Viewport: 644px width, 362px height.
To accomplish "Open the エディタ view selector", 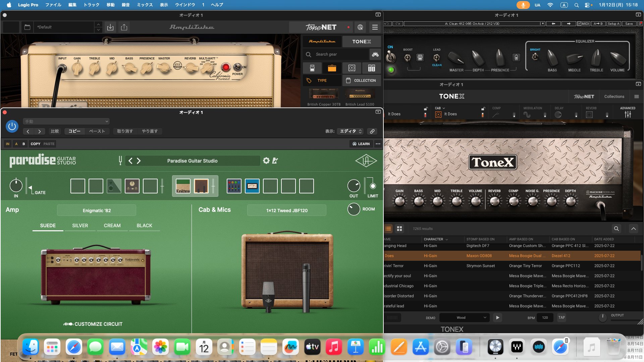I will pos(351,131).
